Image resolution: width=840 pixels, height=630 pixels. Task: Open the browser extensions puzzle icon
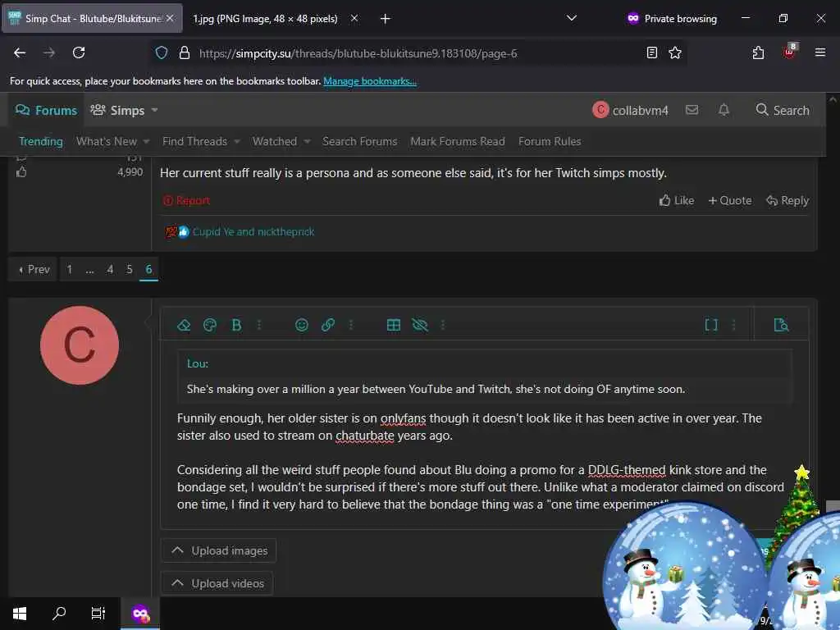(758, 52)
